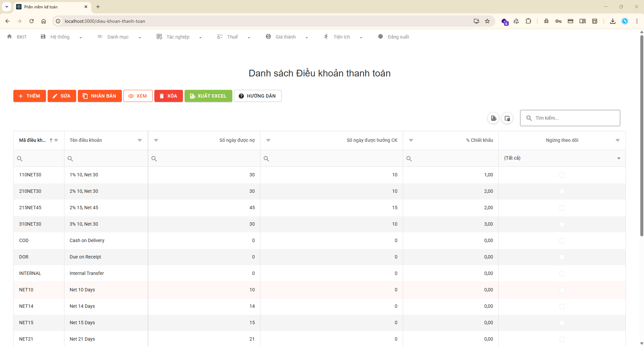Click the XÓA delete button

click(x=168, y=96)
